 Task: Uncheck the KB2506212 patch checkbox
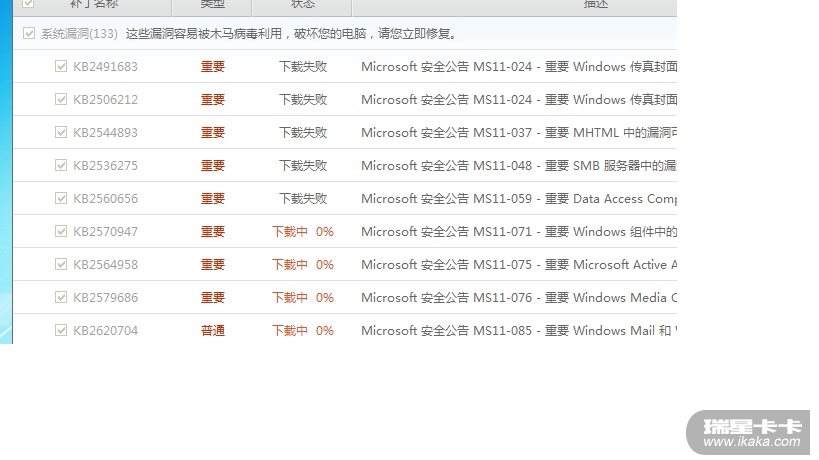pyautogui.click(x=61, y=99)
